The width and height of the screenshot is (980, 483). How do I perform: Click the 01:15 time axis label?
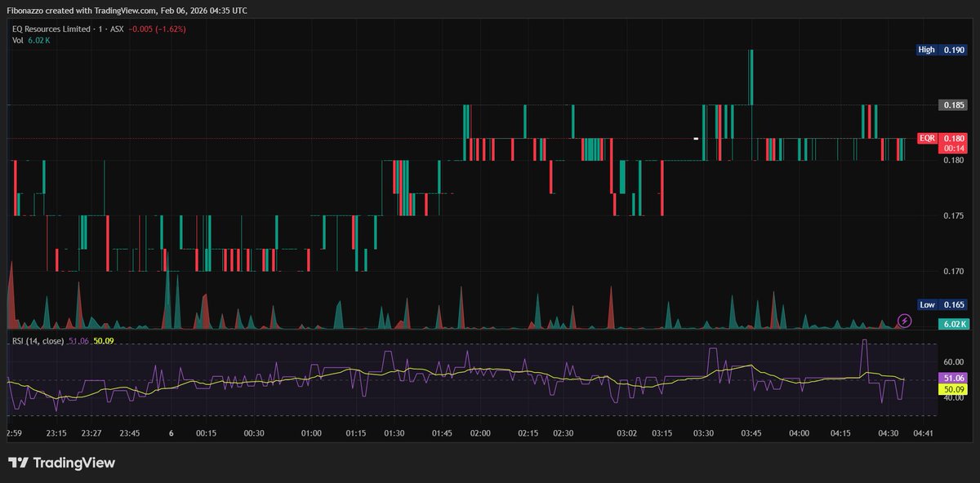click(357, 433)
